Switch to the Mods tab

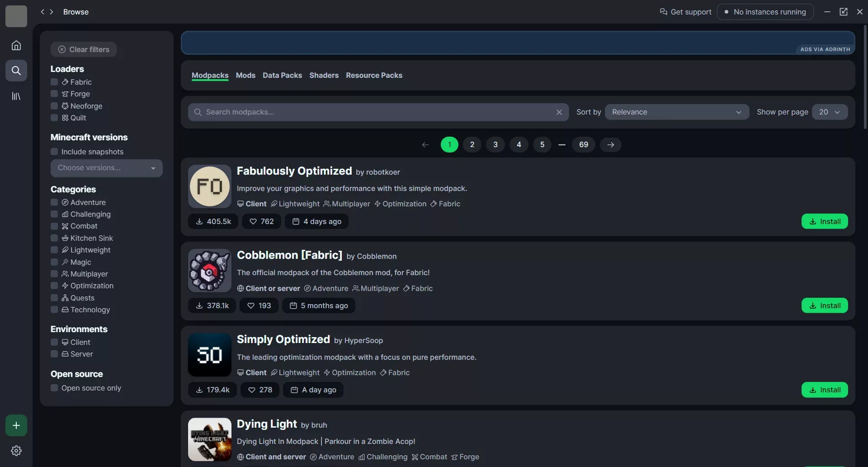(245, 76)
